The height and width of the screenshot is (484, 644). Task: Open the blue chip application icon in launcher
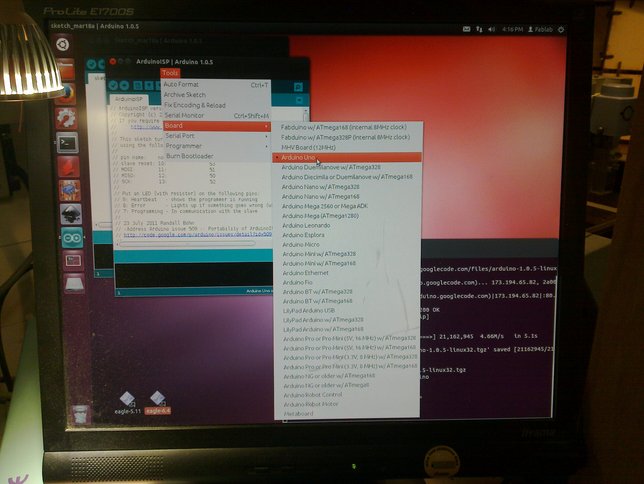pos(70,191)
